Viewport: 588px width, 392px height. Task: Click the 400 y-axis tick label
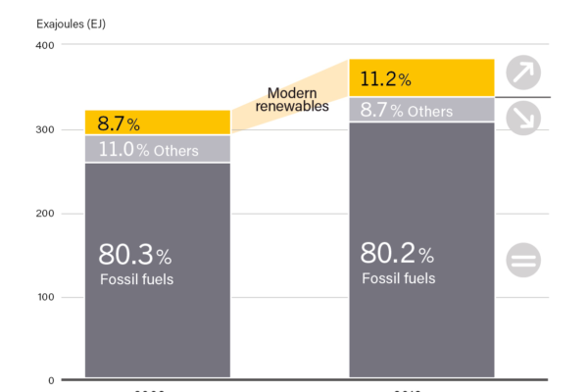45,46
